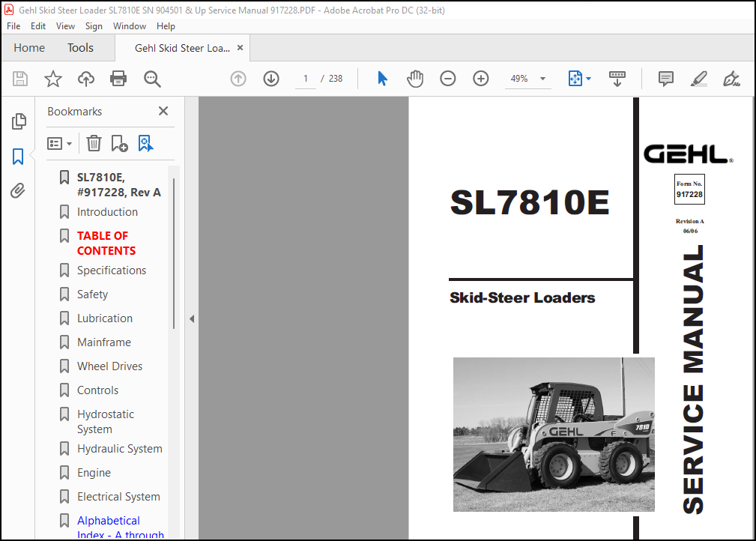Viewport: 756px width, 541px height.
Task: Open the Sign document pen tool
Action: pos(731,79)
